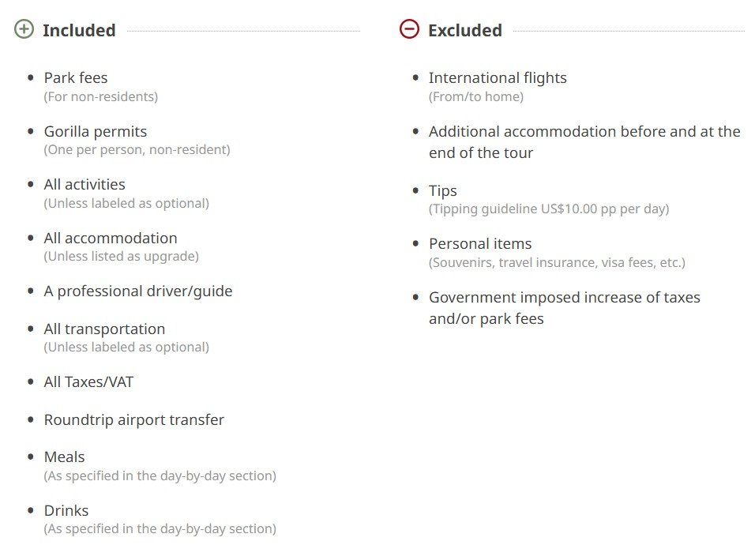Click the red minus Excluded icon
The height and width of the screenshot is (560, 755).
point(409,30)
